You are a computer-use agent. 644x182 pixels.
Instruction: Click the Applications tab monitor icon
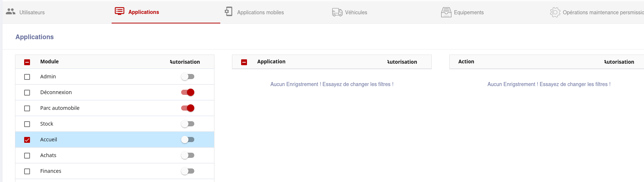coord(119,11)
